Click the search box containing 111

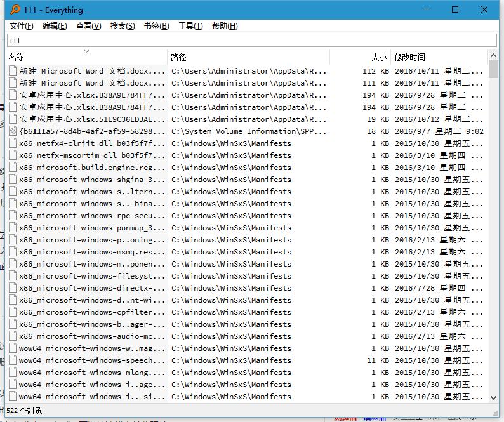tap(251, 41)
